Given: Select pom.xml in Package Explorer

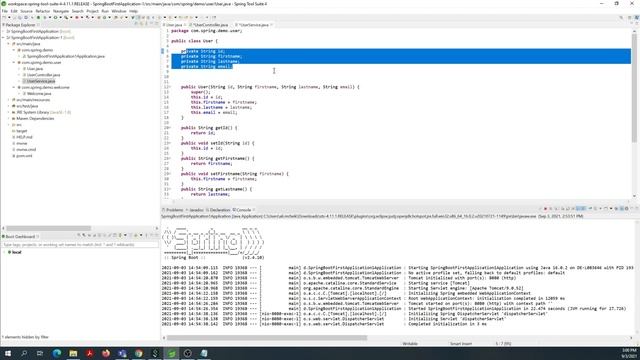Looking at the screenshot, I should 24,156.
